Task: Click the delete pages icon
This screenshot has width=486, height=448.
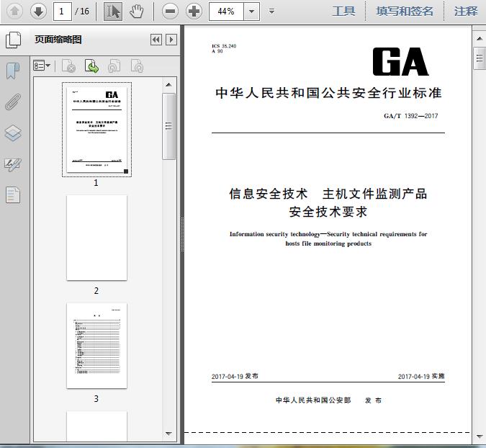Action: pos(69,66)
